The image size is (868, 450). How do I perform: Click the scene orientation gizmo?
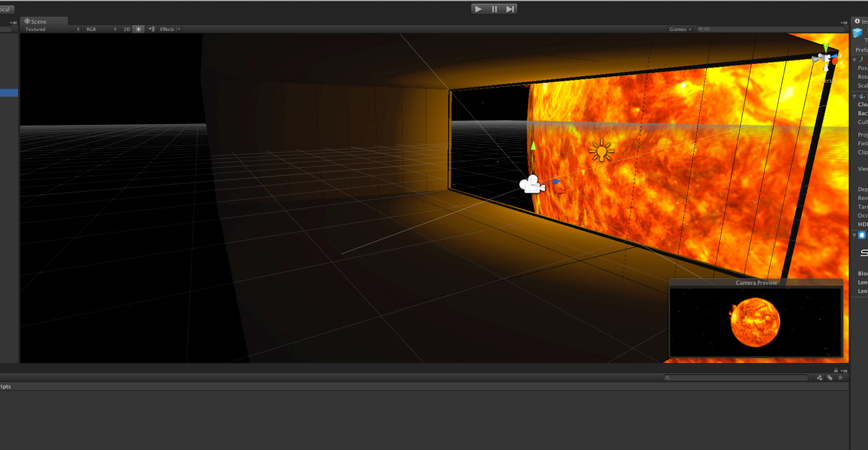[x=826, y=60]
